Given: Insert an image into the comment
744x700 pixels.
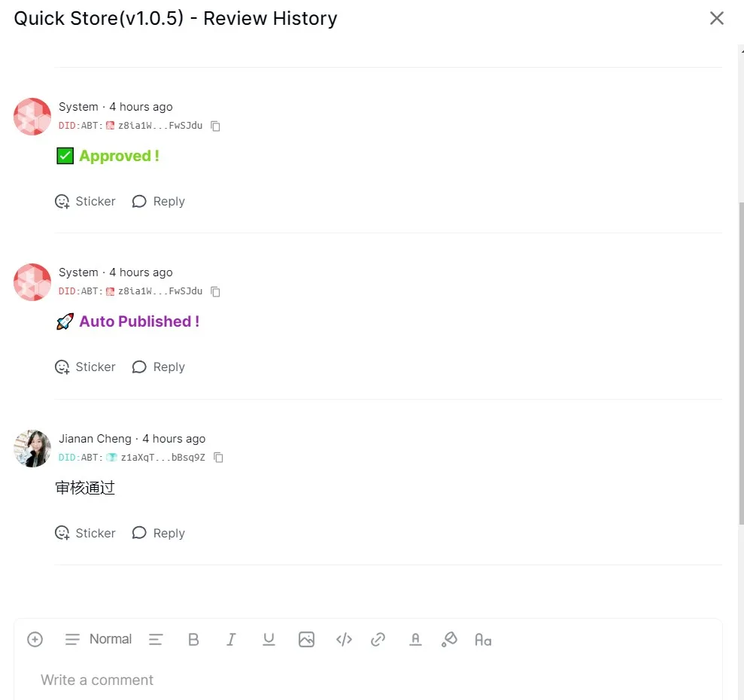Looking at the screenshot, I should point(306,640).
